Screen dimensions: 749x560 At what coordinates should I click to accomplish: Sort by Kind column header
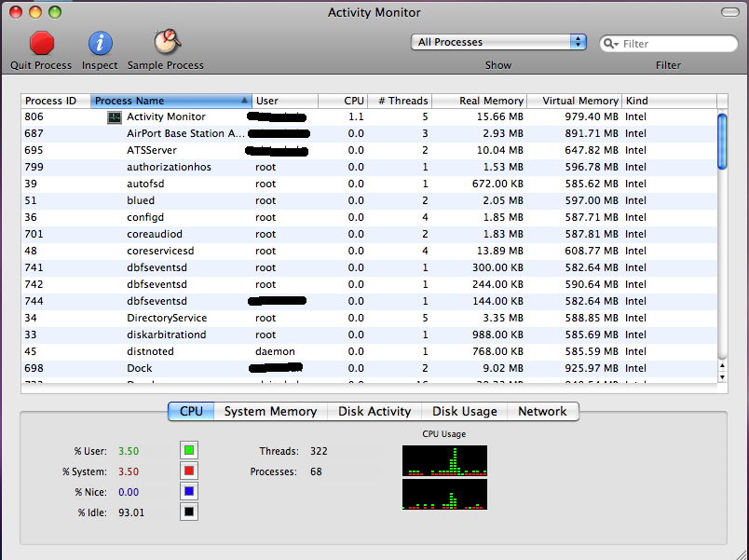(x=669, y=101)
